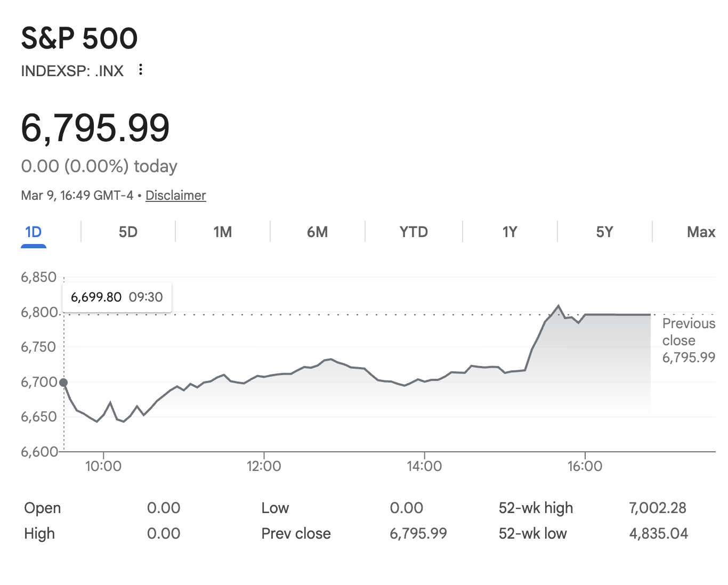Select the 1D time range tab
The width and height of the screenshot is (728, 585).
(x=34, y=232)
